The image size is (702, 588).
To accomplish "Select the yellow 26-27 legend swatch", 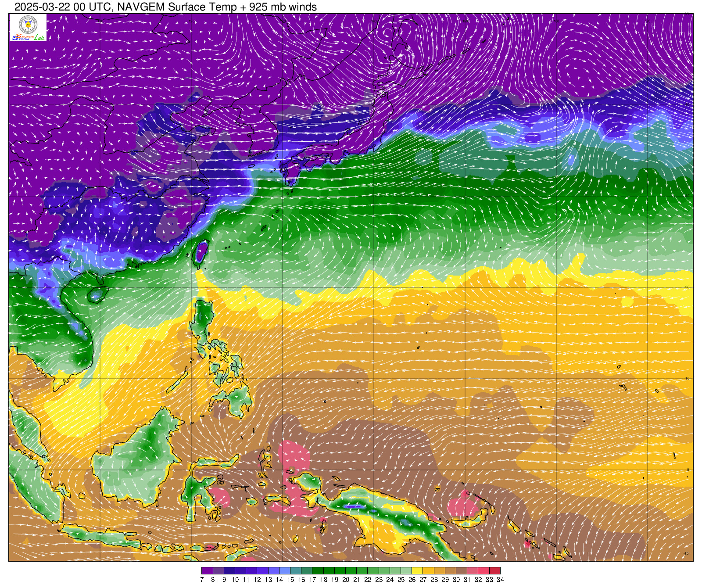I will pyautogui.click(x=417, y=571).
